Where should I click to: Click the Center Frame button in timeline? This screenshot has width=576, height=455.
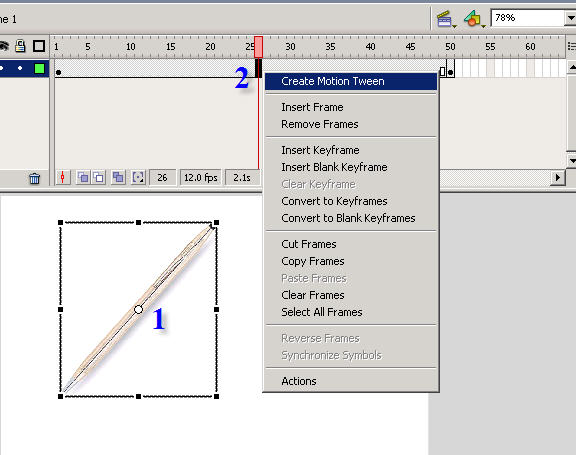click(x=63, y=178)
